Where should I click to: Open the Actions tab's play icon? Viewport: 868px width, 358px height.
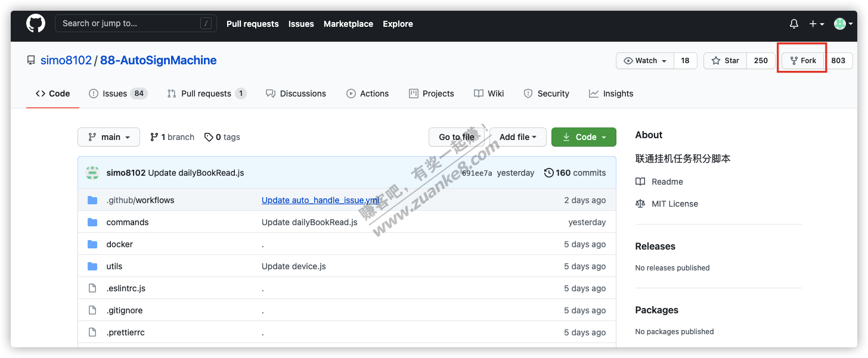tap(351, 93)
